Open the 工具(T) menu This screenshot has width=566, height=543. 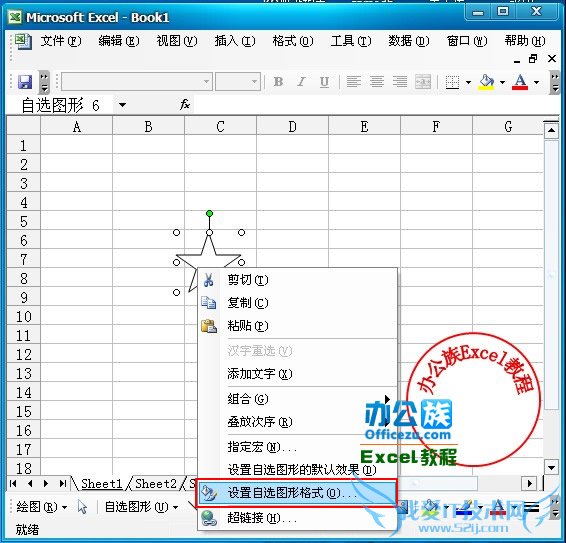(351, 41)
